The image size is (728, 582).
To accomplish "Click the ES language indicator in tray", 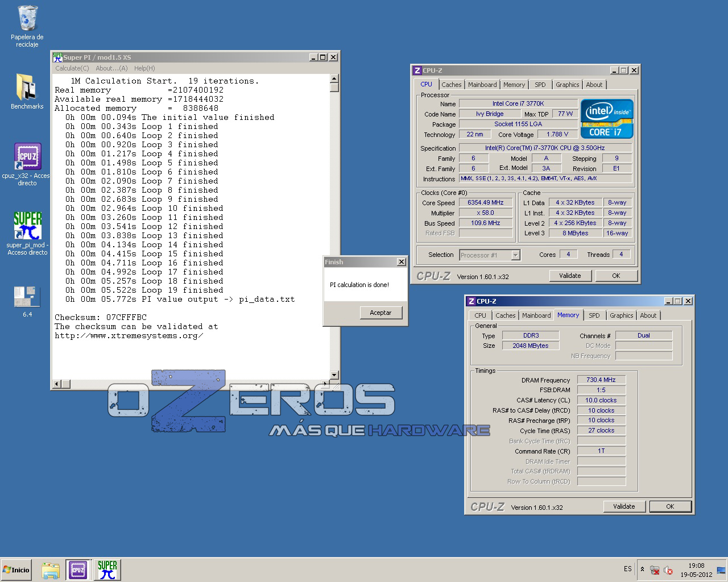I will 627,569.
